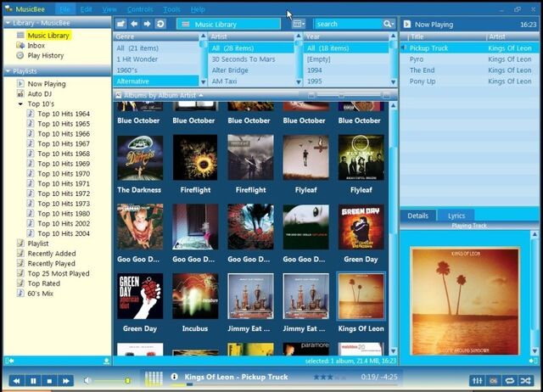This screenshot has width=543, height=392.
Task: Sort Now Playing by Artist column
Action: [497, 36]
